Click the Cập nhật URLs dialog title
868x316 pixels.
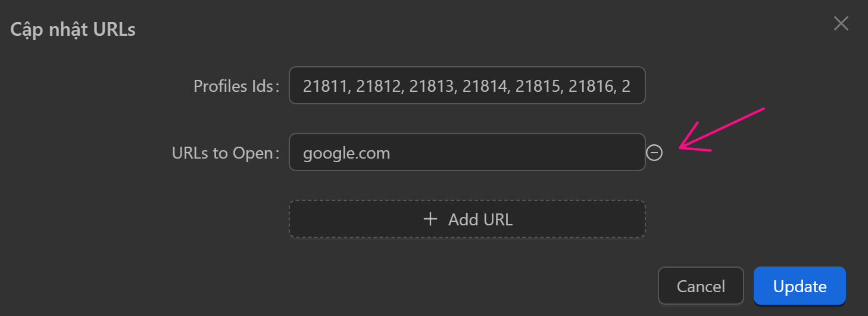coord(73,29)
